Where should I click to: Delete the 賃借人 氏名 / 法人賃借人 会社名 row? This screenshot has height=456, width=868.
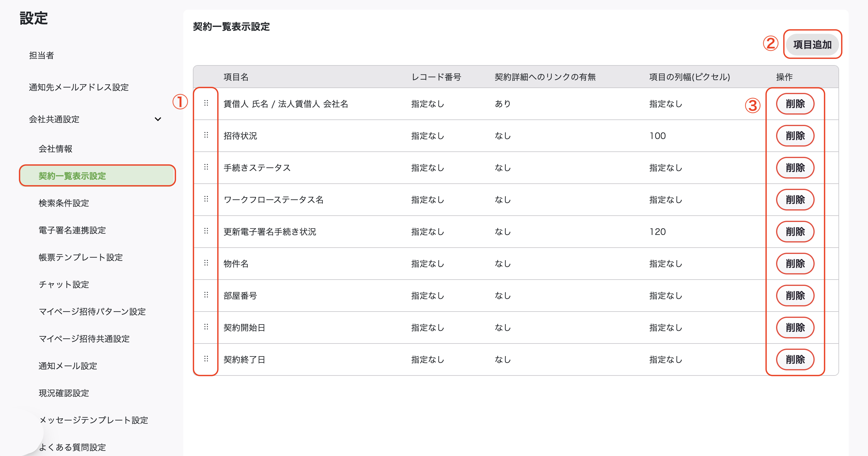[795, 103]
